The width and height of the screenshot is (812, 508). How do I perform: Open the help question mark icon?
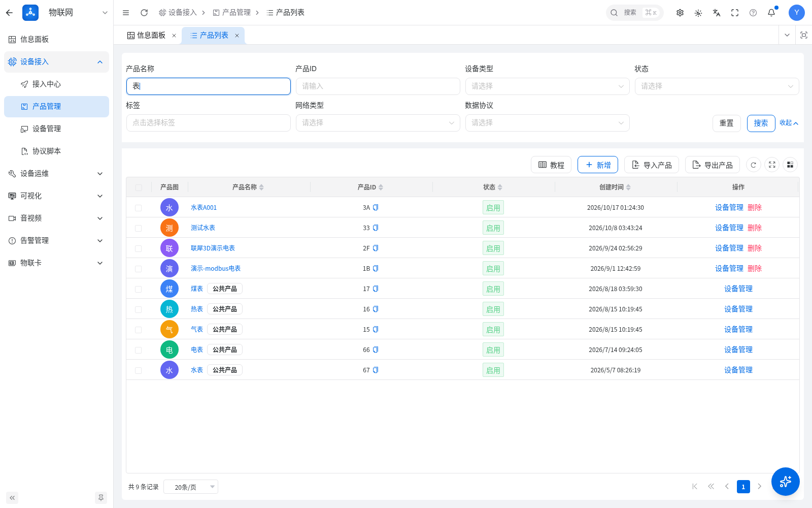click(x=753, y=13)
